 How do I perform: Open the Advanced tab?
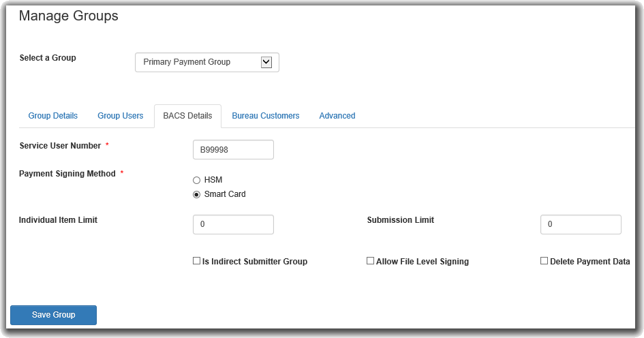coord(337,116)
